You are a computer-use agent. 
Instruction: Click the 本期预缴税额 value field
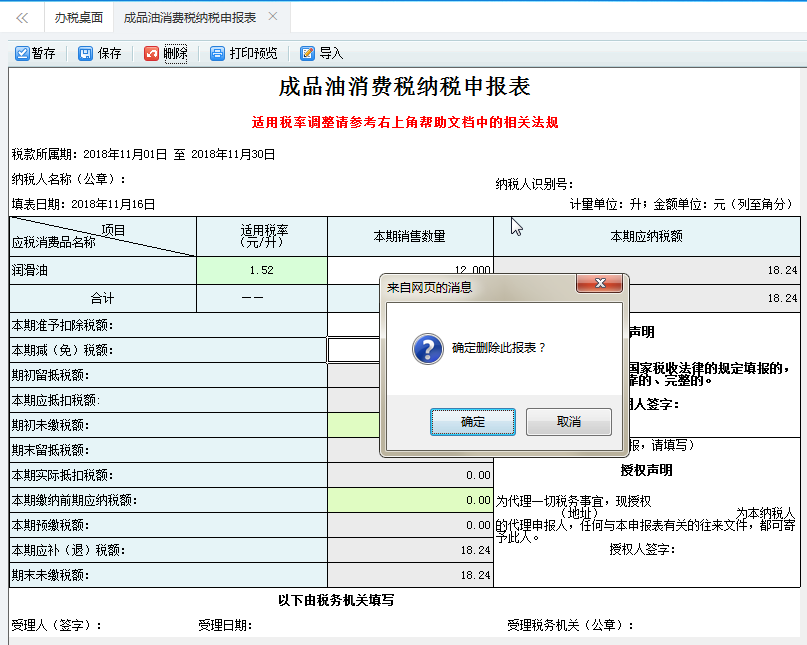(410, 525)
